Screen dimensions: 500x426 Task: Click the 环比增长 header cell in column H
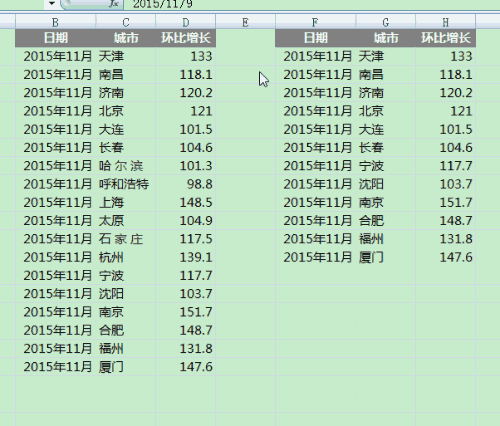(446, 38)
